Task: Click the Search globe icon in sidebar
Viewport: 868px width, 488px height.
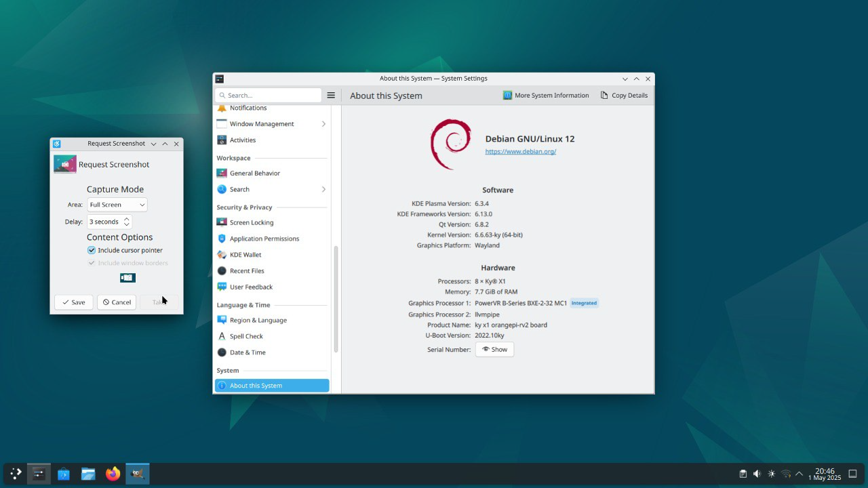Action: coord(222,190)
